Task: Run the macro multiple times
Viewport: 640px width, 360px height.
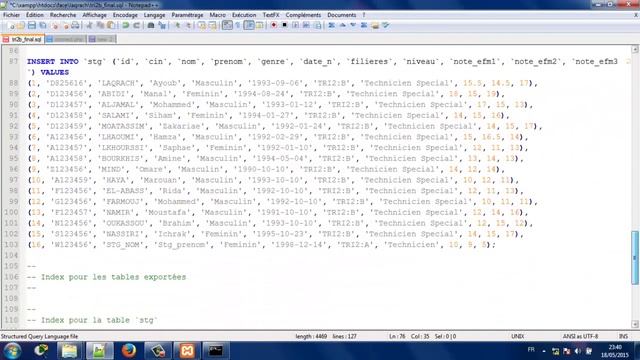Action: tap(306, 26)
